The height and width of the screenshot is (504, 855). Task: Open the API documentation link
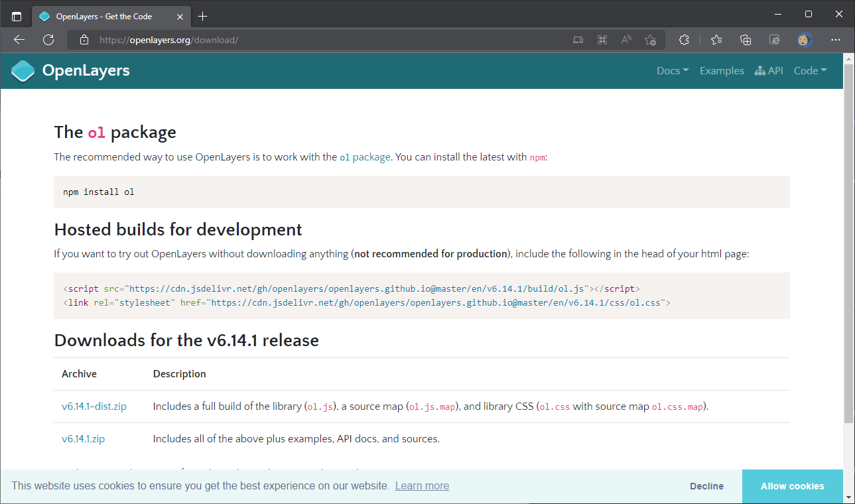coord(769,71)
